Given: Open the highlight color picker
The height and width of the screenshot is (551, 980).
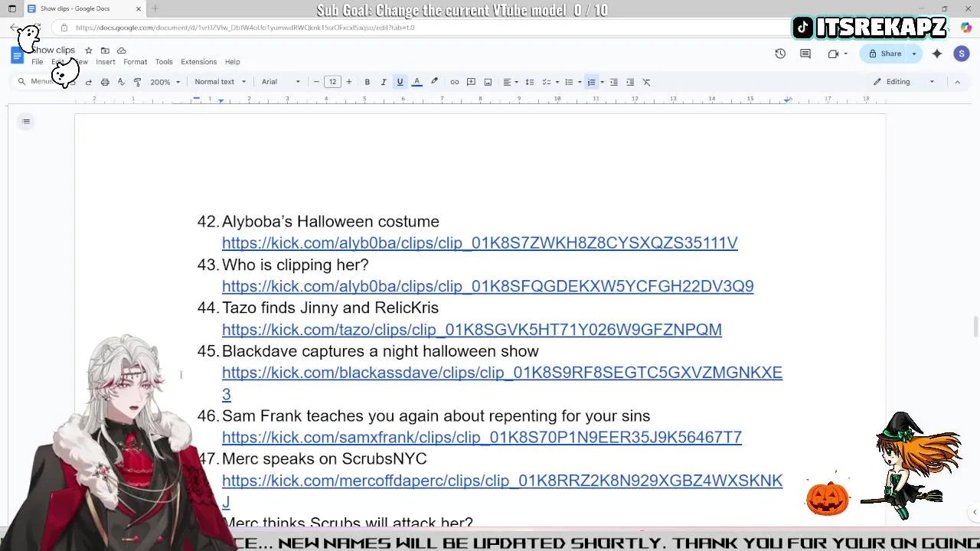Looking at the screenshot, I should click(x=434, y=82).
